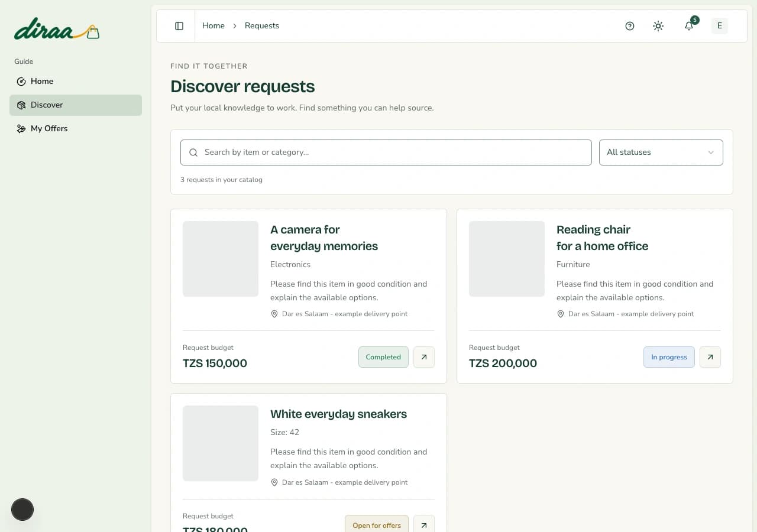Click 3 requests in your catalog text

click(221, 180)
